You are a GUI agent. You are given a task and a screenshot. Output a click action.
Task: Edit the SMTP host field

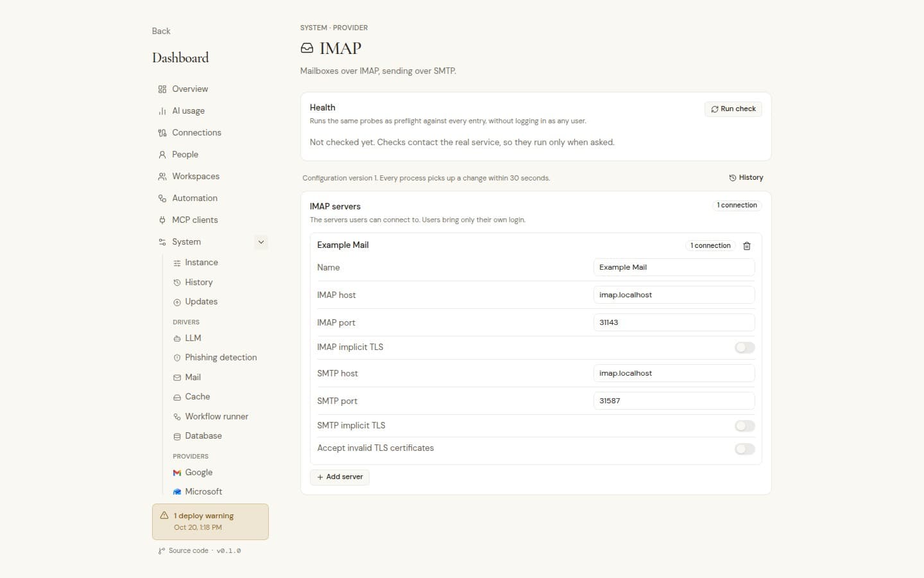coord(674,373)
